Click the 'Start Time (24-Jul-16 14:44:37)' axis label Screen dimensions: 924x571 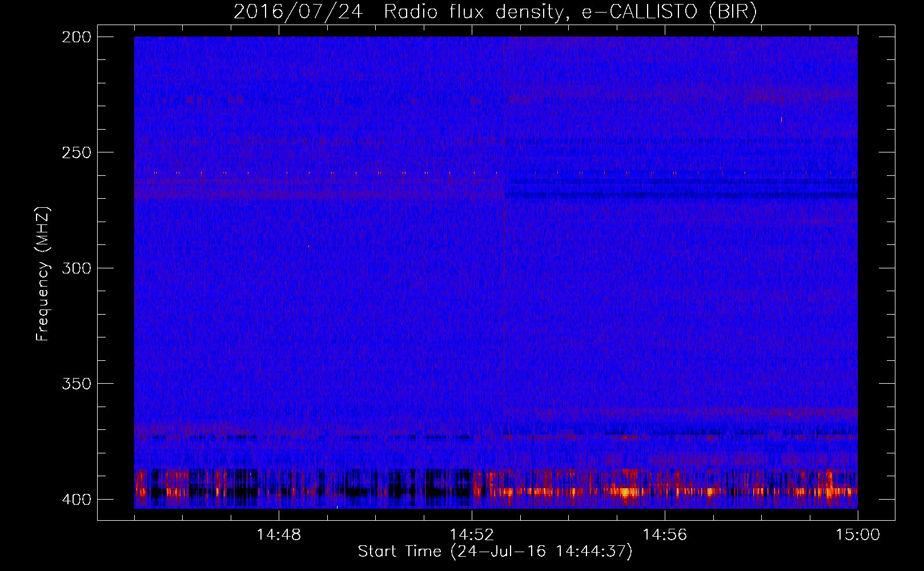click(x=495, y=552)
